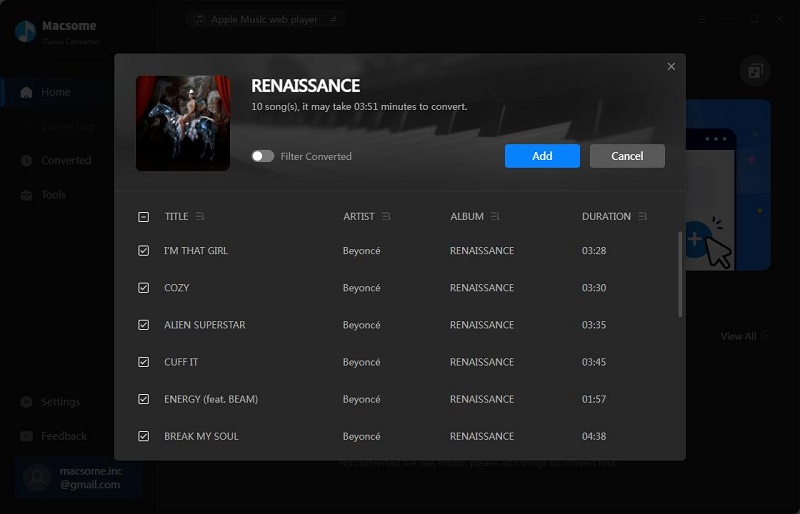This screenshot has width=800, height=514.
Task: Toggle the Filter Converted switch
Action: coord(262,156)
